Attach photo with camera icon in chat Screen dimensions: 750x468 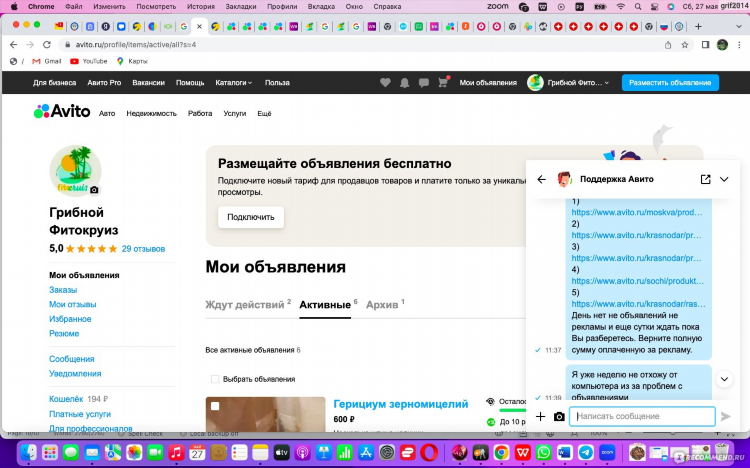559,417
